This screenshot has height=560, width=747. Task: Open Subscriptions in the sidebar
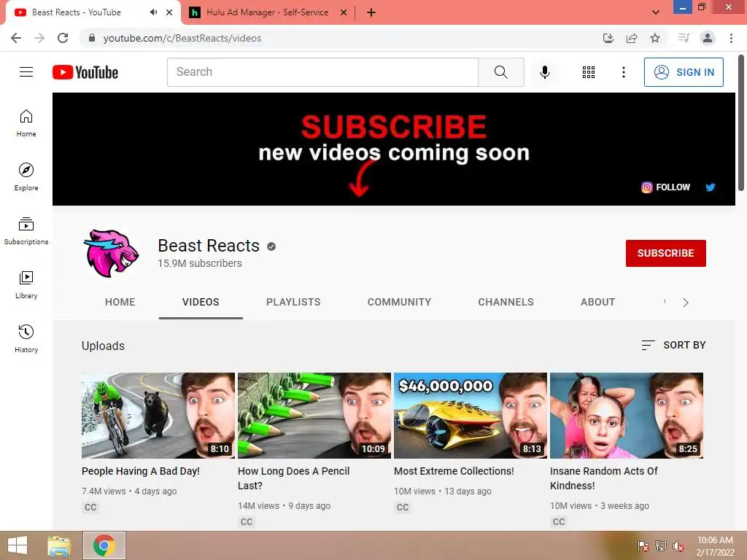[x=26, y=230]
